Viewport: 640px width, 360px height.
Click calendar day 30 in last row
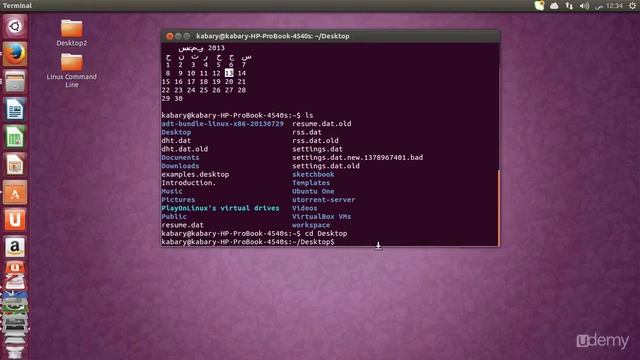pyautogui.click(x=178, y=98)
